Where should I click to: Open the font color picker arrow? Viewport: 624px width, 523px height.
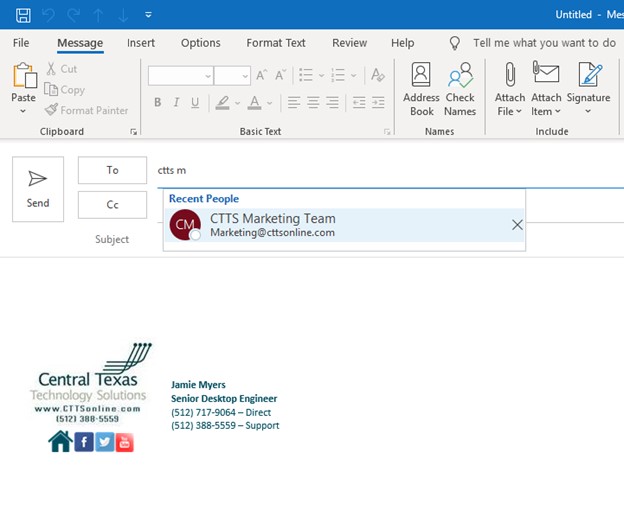coord(270,103)
